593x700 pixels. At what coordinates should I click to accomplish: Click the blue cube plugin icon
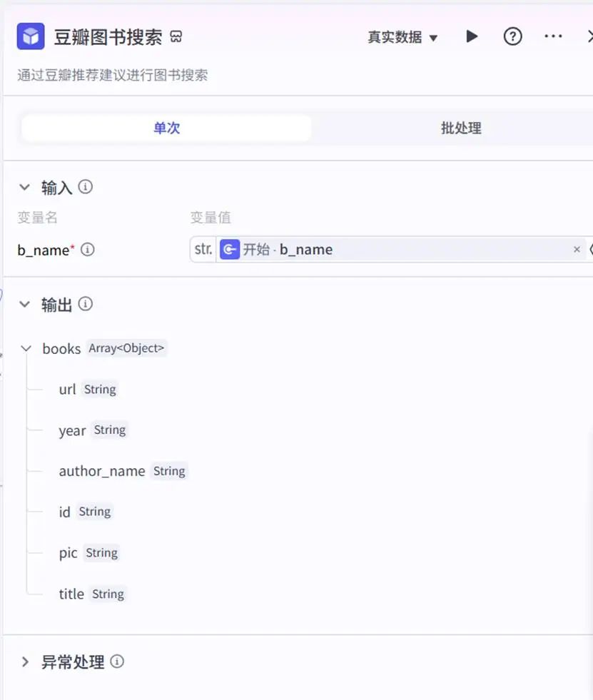pos(31,36)
